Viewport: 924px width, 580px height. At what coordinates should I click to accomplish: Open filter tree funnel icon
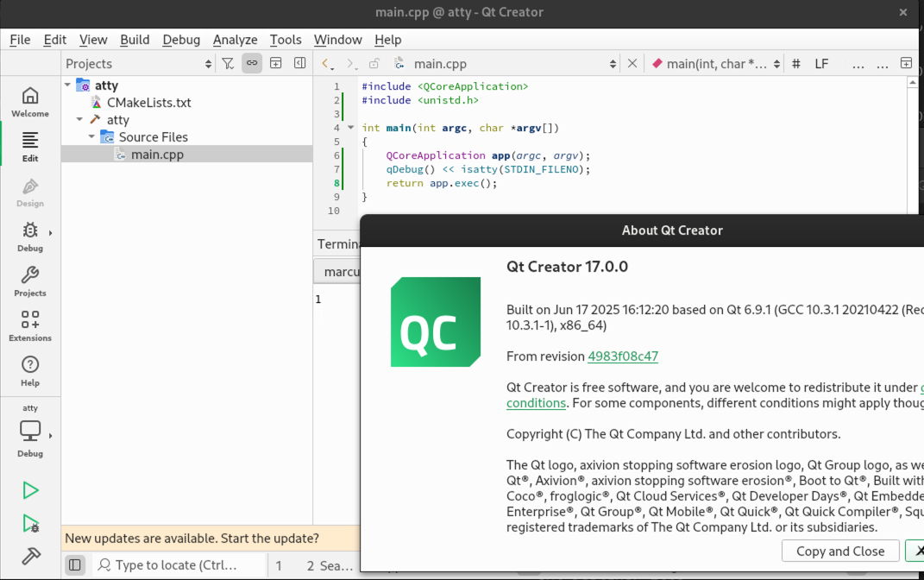[x=228, y=63]
